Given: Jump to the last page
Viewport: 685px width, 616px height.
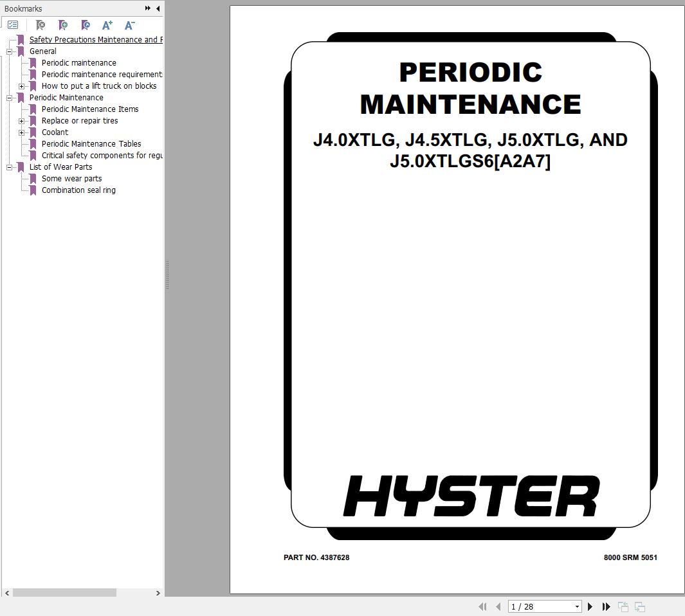Looking at the screenshot, I should [606, 606].
